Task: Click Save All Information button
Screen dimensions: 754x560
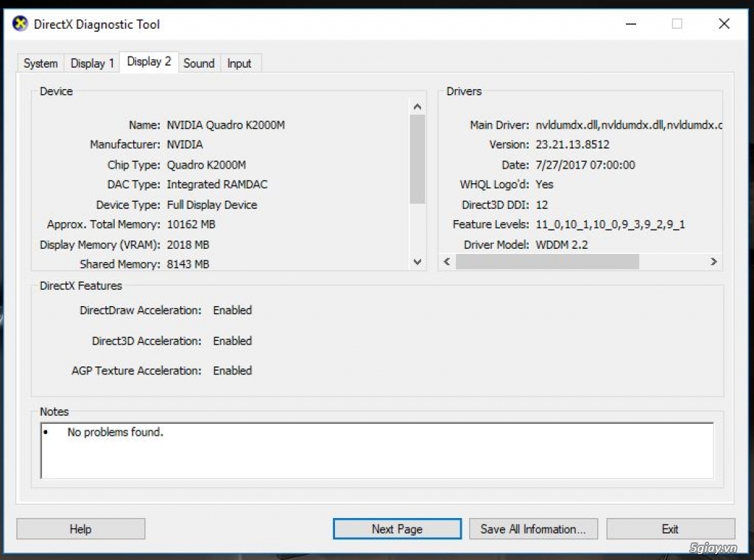Action: click(x=533, y=529)
